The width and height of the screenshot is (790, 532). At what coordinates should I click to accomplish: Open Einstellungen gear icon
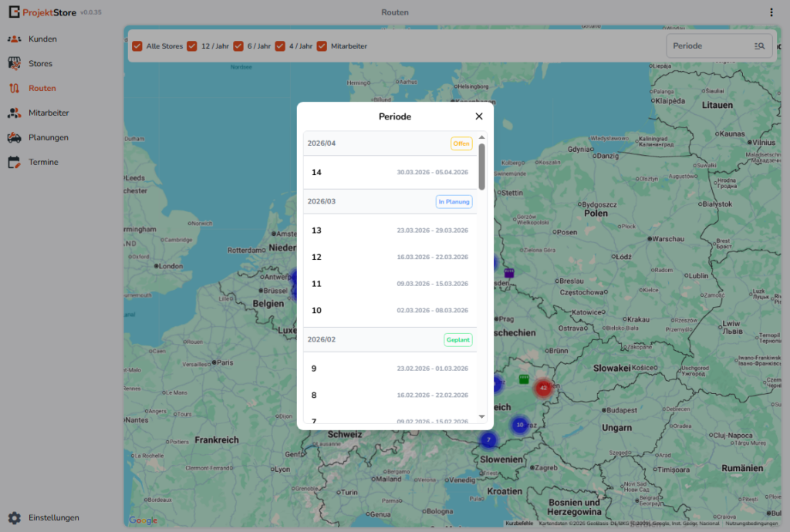(14, 517)
